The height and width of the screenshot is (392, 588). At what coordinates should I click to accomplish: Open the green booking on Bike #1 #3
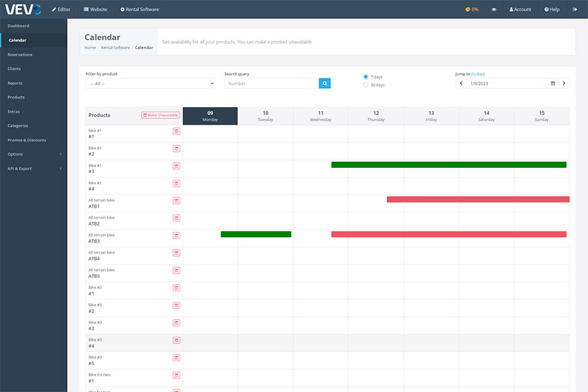coord(449,165)
